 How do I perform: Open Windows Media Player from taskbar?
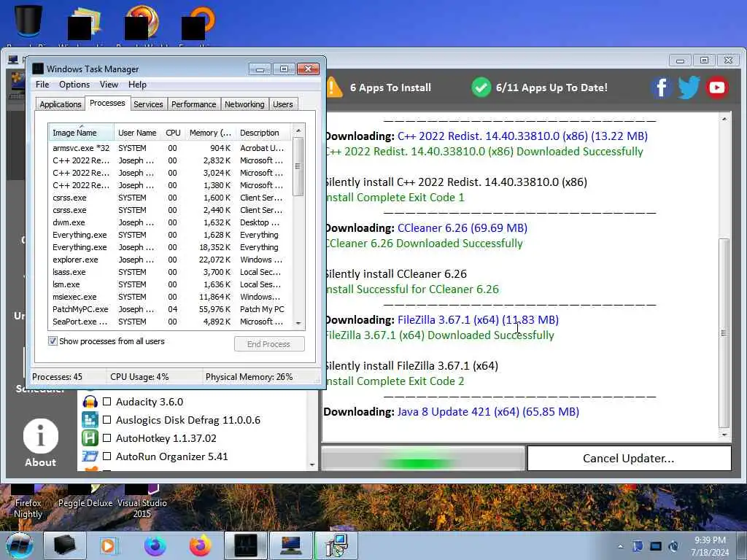click(x=108, y=545)
